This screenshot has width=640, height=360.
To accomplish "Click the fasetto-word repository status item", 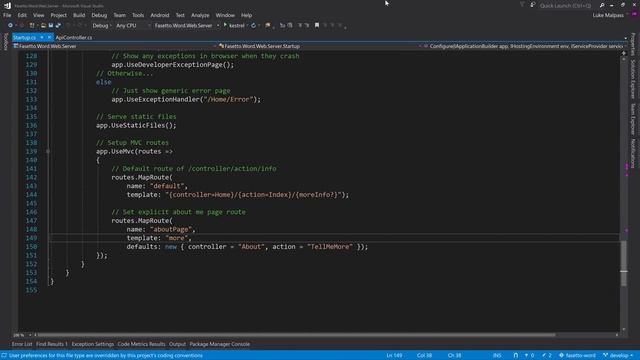I will click(x=577, y=356).
